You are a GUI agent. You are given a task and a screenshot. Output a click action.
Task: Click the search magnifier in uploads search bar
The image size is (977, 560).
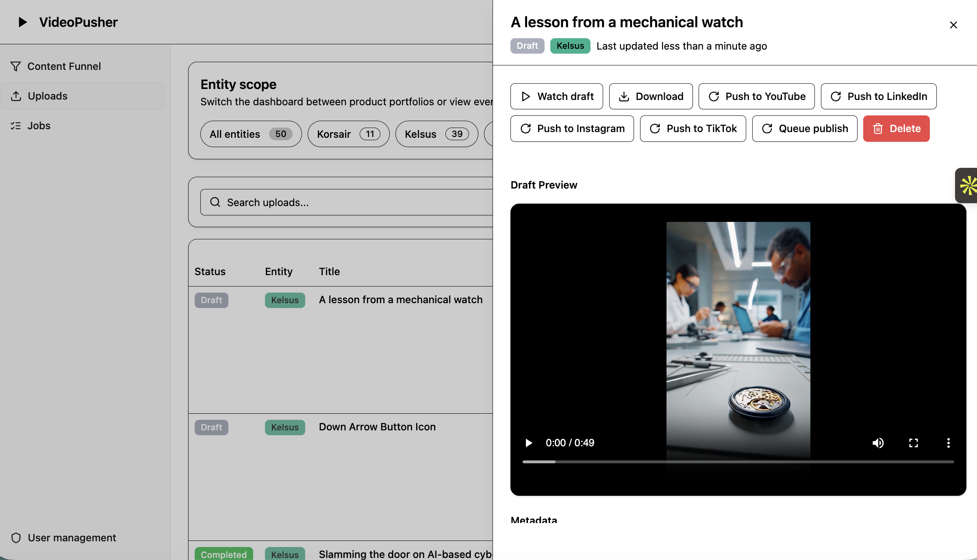click(x=215, y=202)
